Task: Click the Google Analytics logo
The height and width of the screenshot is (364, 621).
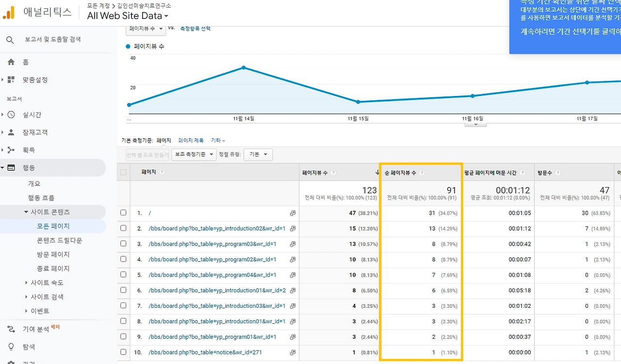Action: click(x=9, y=13)
